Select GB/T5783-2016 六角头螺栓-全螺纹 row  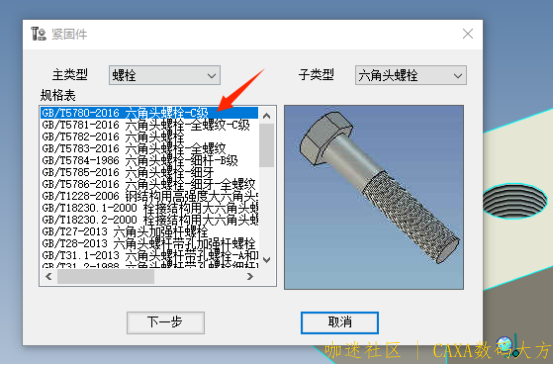coord(149,149)
